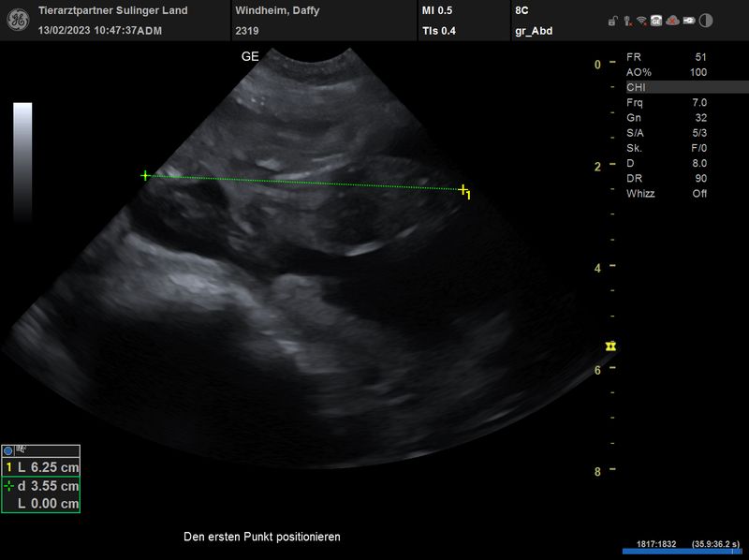This screenshot has width=749, height=560.
Task: Click depth scale mark 4
Action: pyautogui.click(x=597, y=269)
